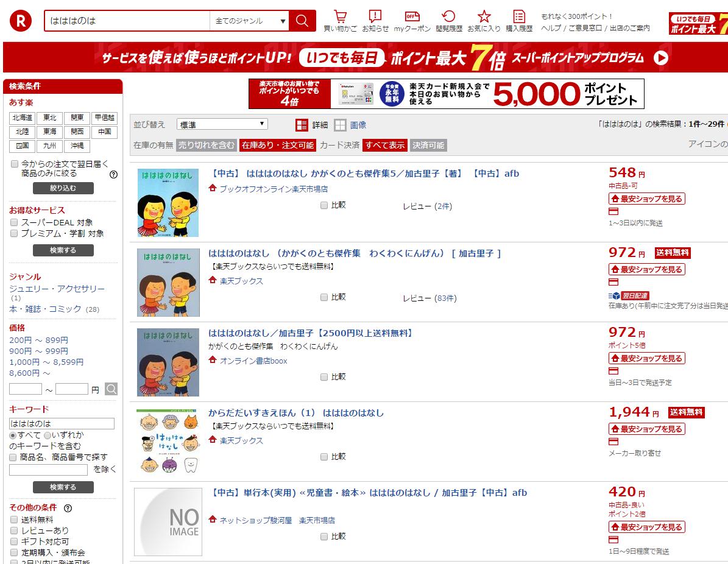This screenshot has width=728, height=564.
Task: Open reviews link レビュー (83件)
Action: tap(429, 298)
